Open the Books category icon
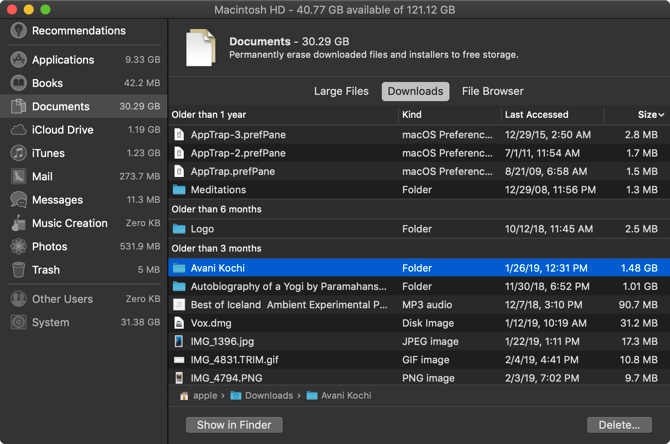 tap(18, 83)
